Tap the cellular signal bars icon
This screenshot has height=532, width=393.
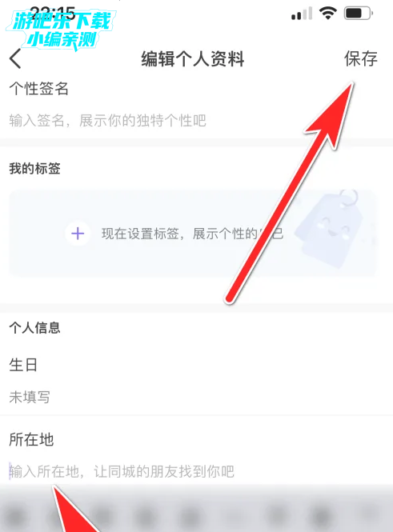(302, 14)
